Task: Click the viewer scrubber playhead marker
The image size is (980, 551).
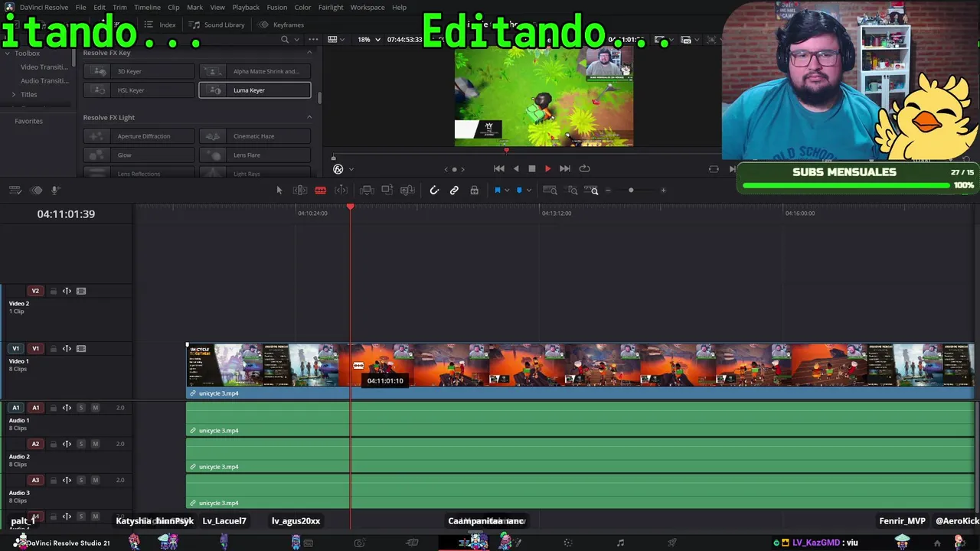Action: [506, 150]
